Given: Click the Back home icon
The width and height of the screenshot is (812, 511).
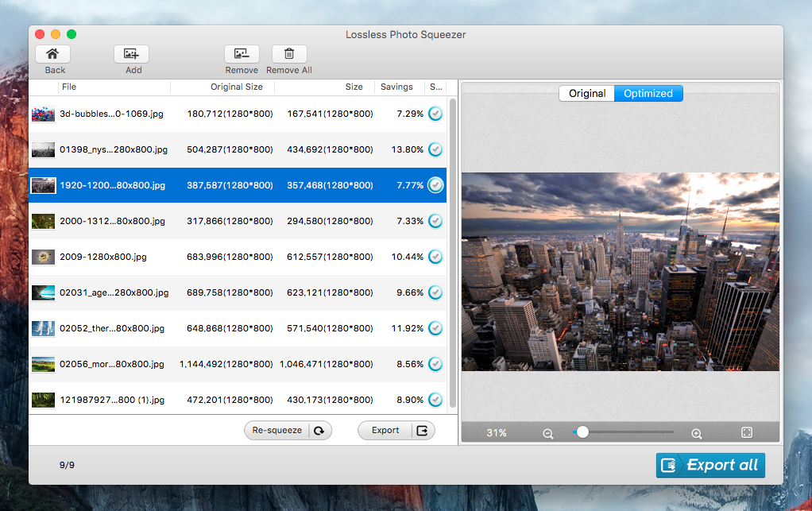Looking at the screenshot, I should click(52, 54).
